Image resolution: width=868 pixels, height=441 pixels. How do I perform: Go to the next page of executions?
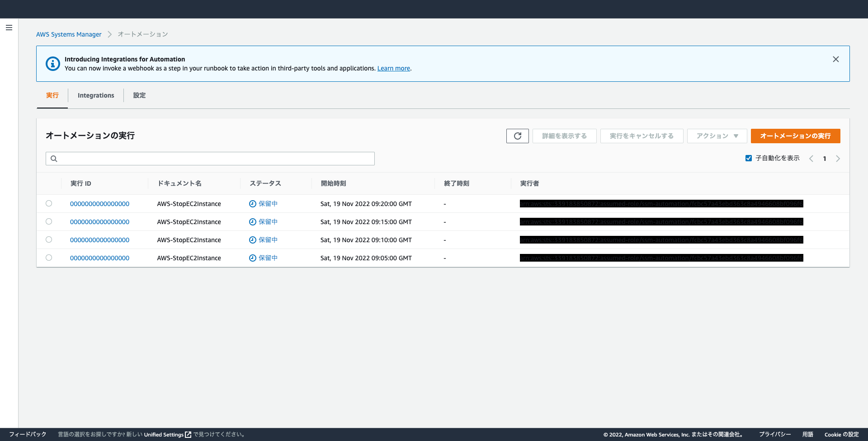(838, 159)
